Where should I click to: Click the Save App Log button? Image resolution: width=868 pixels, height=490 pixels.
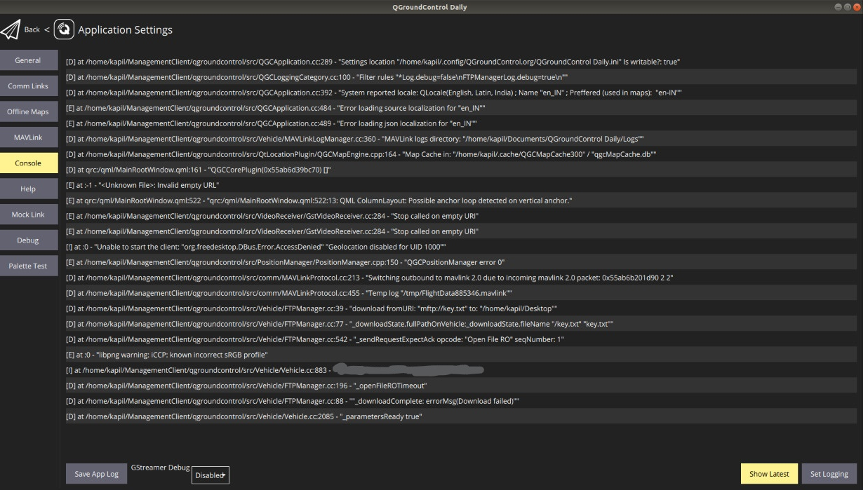click(x=95, y=474)
